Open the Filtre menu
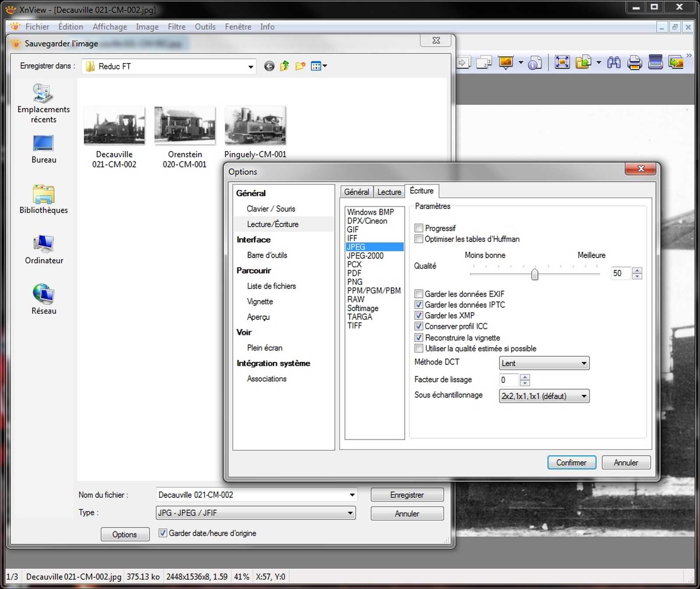This screenshot has height=589, width=700. [177, 26]
